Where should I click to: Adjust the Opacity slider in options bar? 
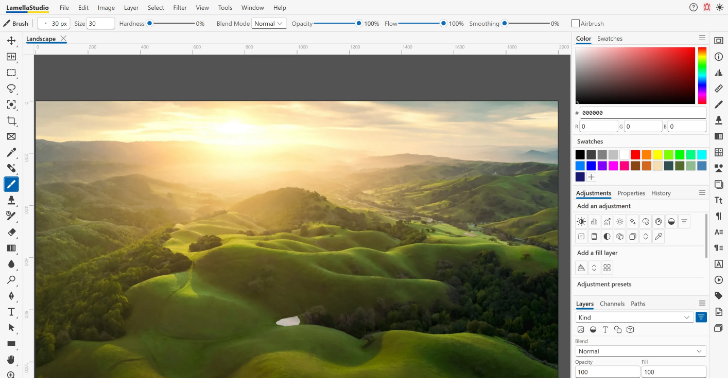tap(337, 23)
